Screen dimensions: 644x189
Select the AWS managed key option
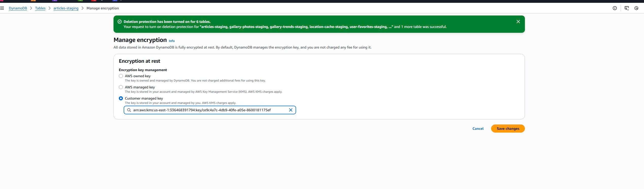(121, 87)
